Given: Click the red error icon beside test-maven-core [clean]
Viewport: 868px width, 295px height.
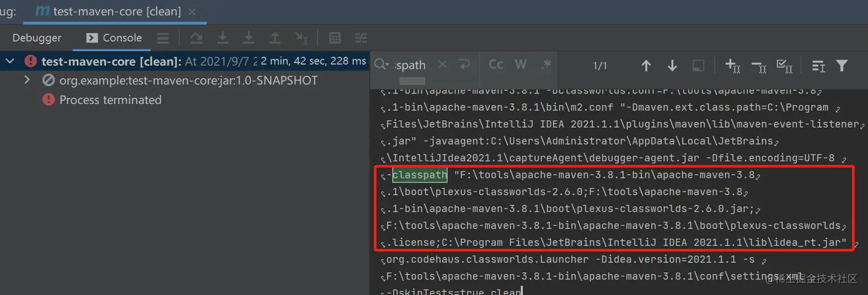Looking at the screenshot, I should (x=30, y=61).
